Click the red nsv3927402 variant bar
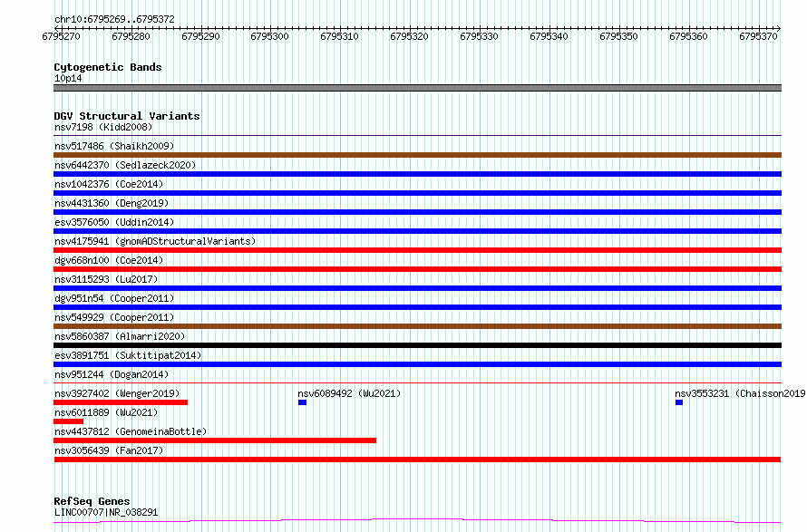This screenshot has width=807, height=532. [x=121, y=402]
